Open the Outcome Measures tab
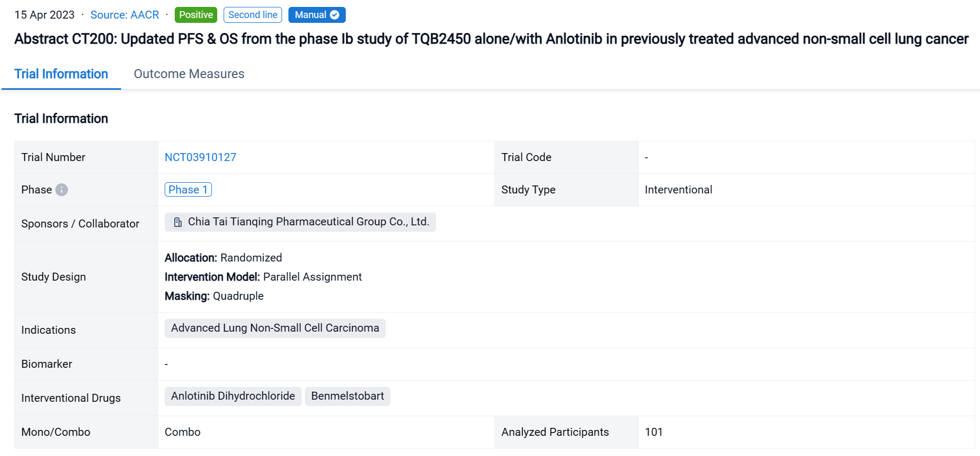 tap(189, 74)
